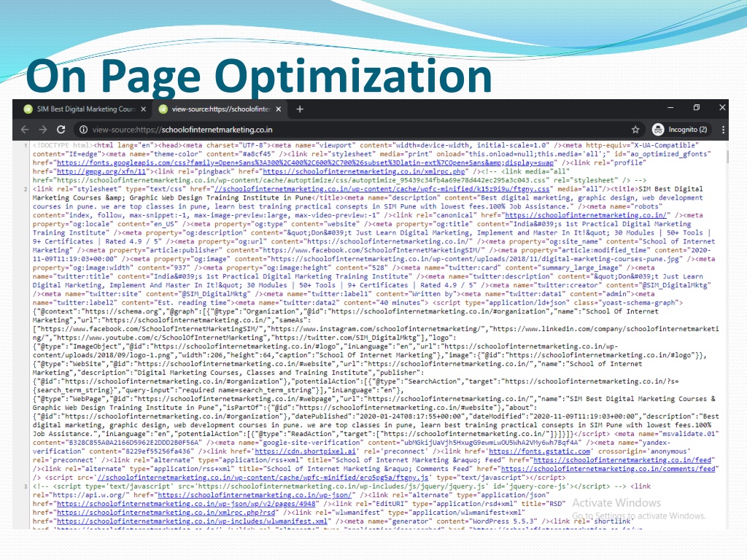Open the fonts.googleapis.com stylesheet link
The width and height of the screenshot is (747, 560).
coord(306,163)
